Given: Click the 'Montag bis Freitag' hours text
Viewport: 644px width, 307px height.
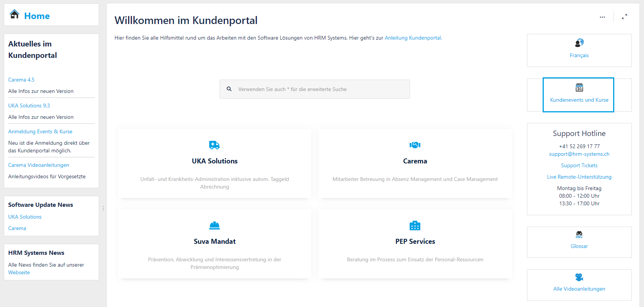Looking at the screenshot, I should pyautogui.click(x=579, y=189).
